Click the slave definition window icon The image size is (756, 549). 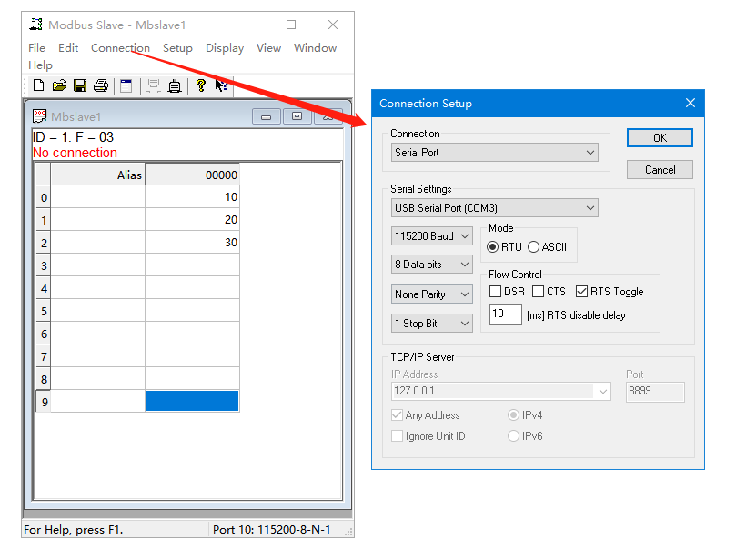[x=126, y=85]
